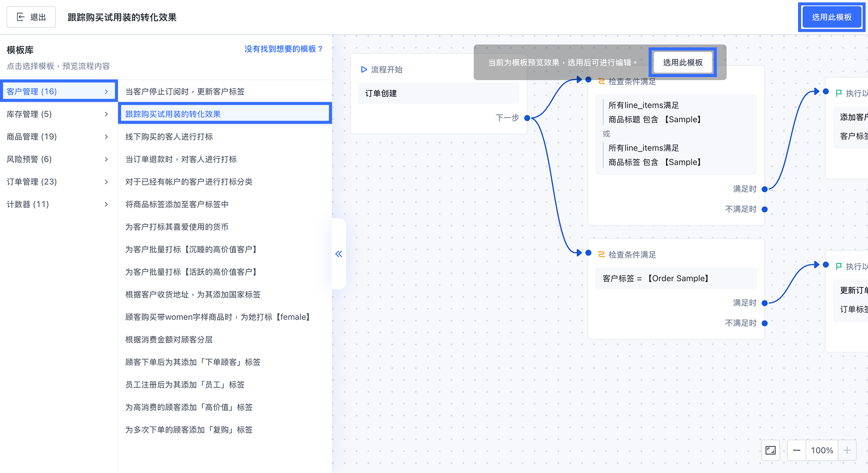The width and height of the screenshot is (868, 473).
Task: Click the first 检查条件满足 condition icon
Action: pyautogui.click(x=601, y=81)
